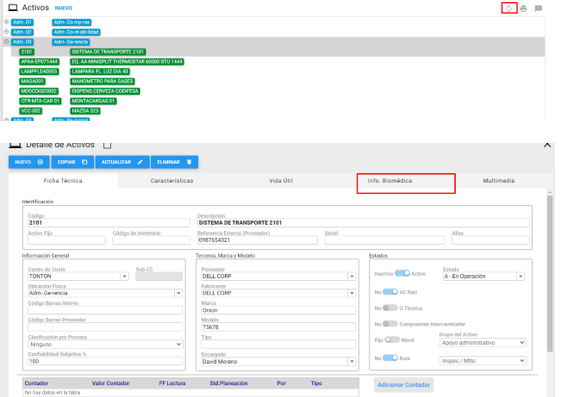Select asset code 2101 in tree
The image size is (561, 397).
click(x=27, y=52)
